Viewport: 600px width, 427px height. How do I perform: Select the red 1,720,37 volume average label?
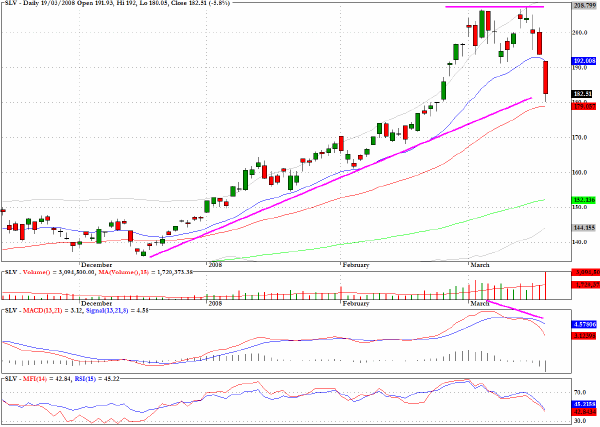[x=585, y=285]
